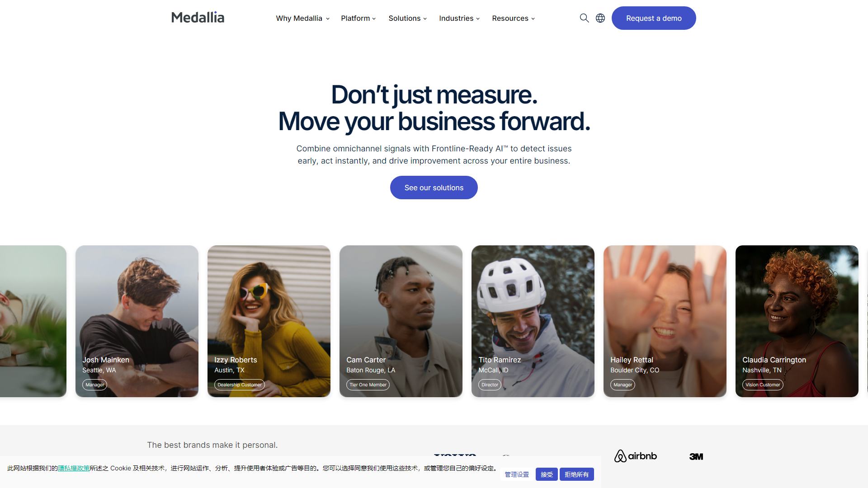Expand the Why Medallia dropdown

click(x=303, y=18)
